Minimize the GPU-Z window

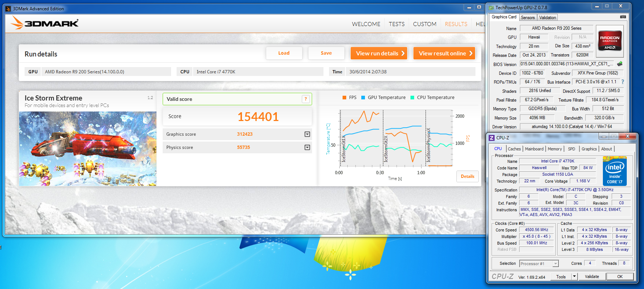pyautogui.click(x=597, y=6)
